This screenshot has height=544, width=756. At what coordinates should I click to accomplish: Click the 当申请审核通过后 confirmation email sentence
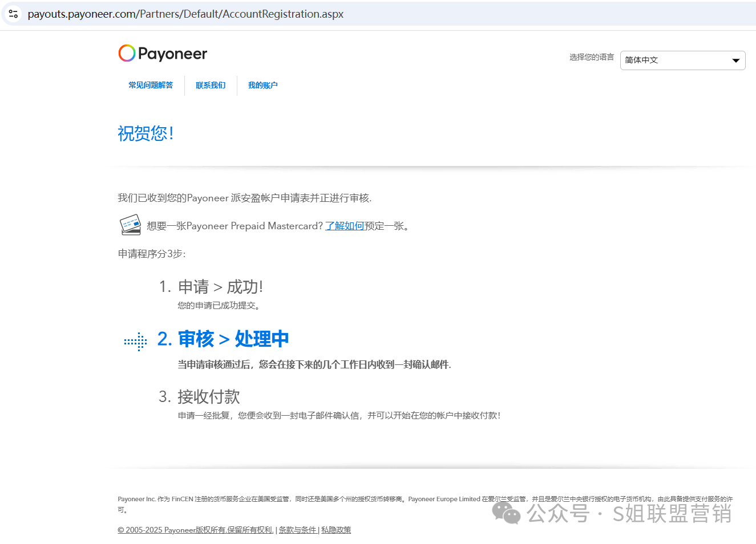pyautogui.click(x=314, y=364)
